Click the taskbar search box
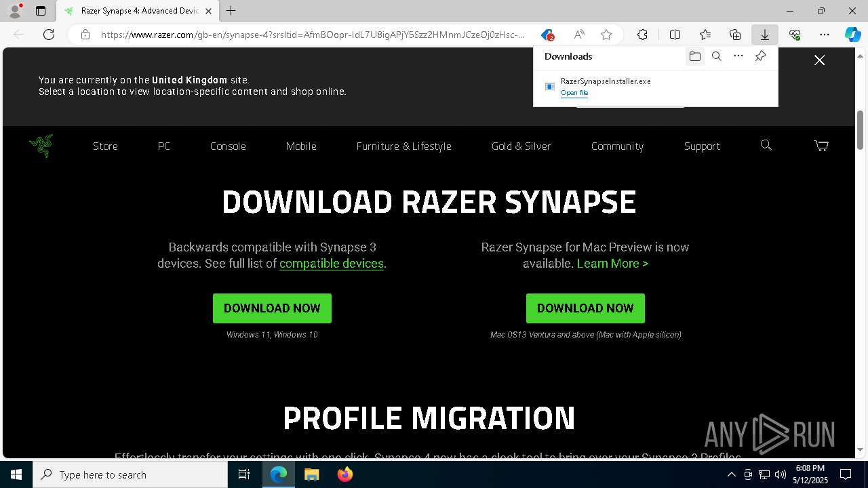Image resolution: width=868 pixels, height=488 pixels. pyautogui.click(x=130, y=474)
